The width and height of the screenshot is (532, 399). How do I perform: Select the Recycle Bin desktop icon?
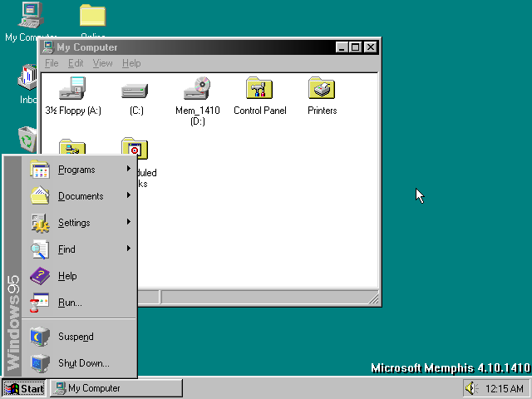click(x=27, y=139)
